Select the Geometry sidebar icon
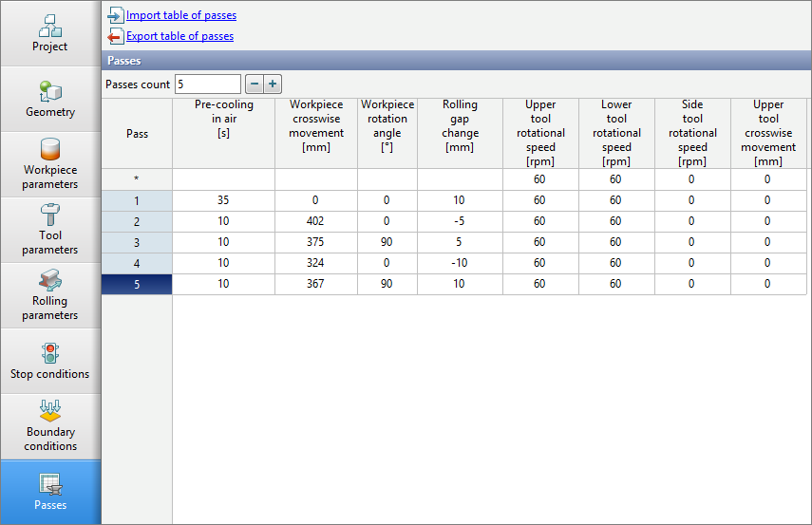The width and height of the screenshot is (812, 525). click(49, 92)
